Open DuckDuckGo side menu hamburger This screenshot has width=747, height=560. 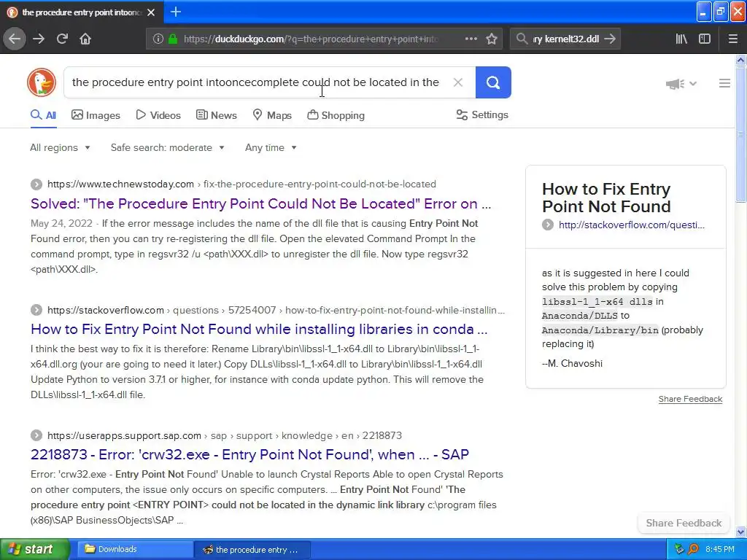tap(724, 83)
